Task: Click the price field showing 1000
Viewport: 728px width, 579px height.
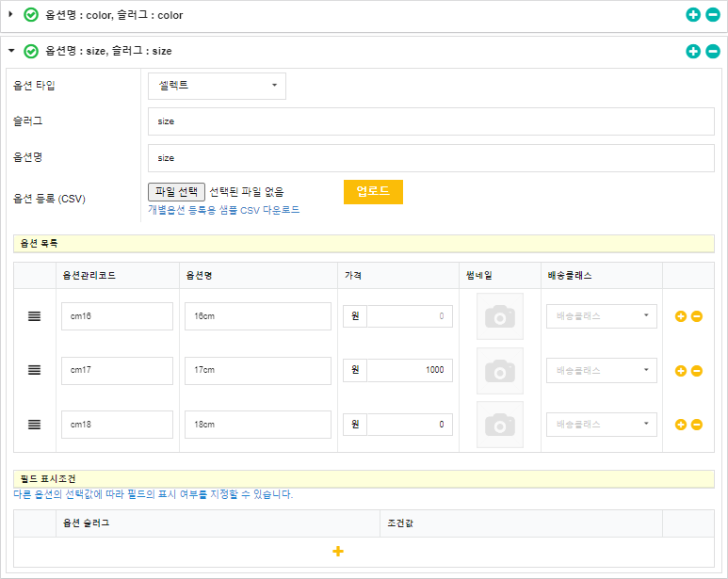Action: 409,371
